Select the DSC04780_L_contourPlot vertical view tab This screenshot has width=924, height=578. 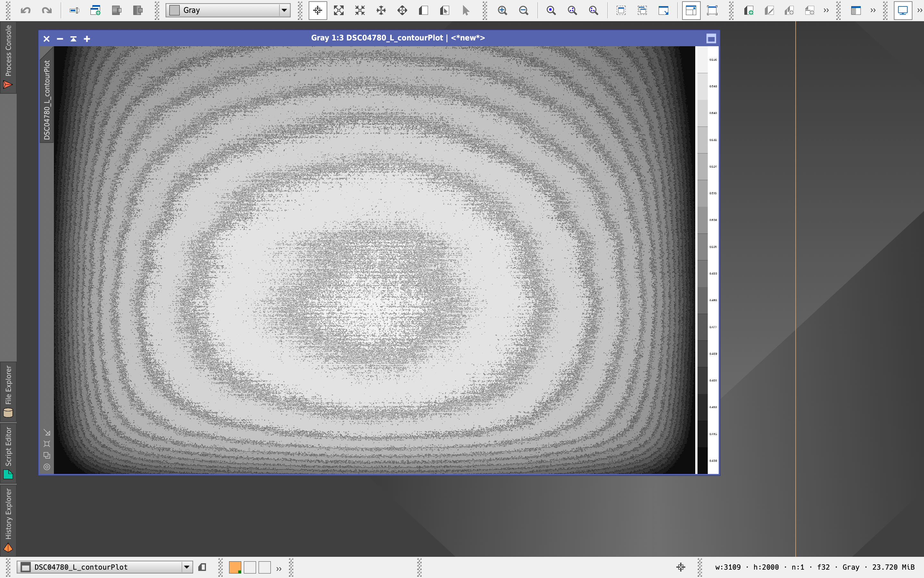click(x=47, y=100)
